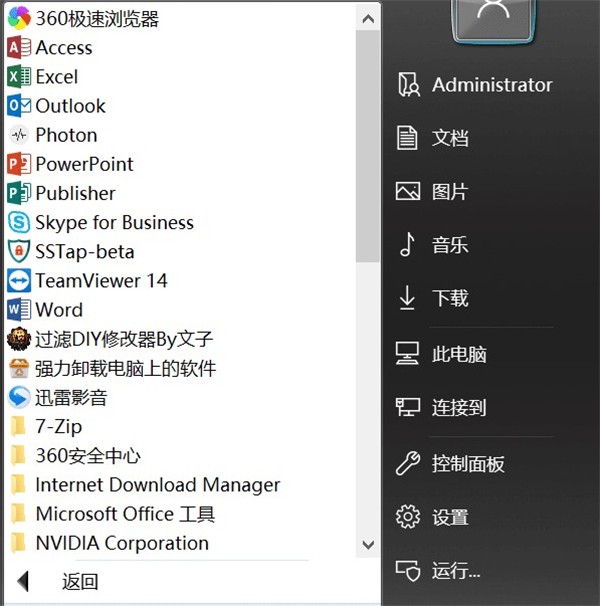
Task: Click the Access program name
Action: point(64,48)
